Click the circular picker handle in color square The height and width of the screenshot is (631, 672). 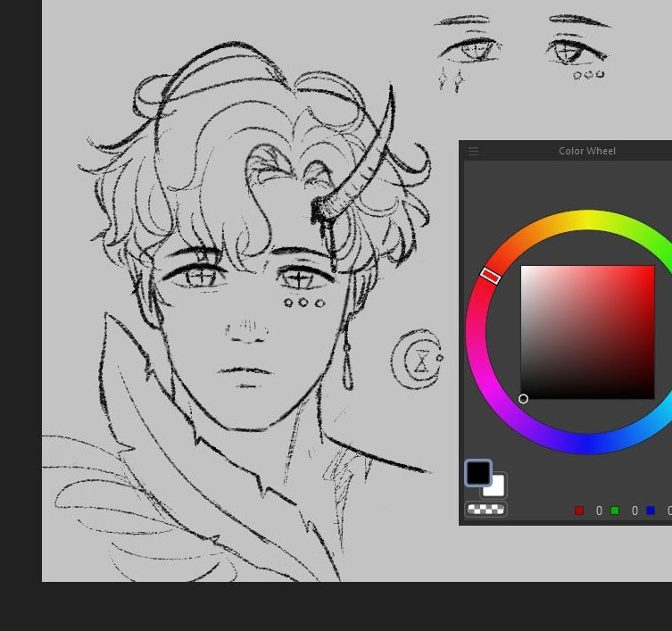point(523,399)
